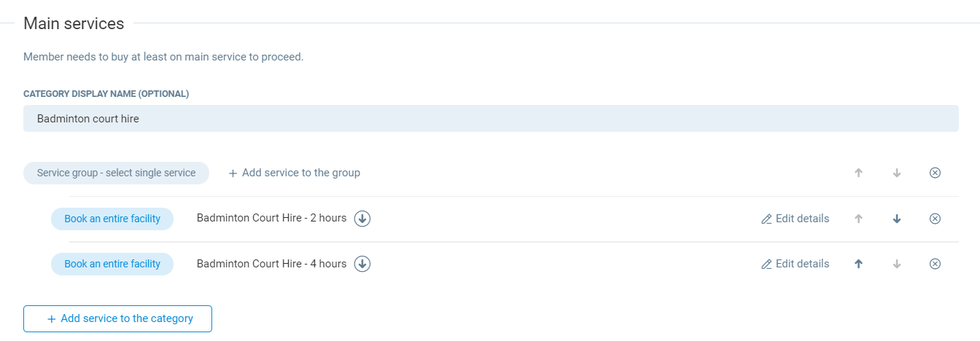Click Add service to the group
Screen dimensions: 980x341
(294, 173)
